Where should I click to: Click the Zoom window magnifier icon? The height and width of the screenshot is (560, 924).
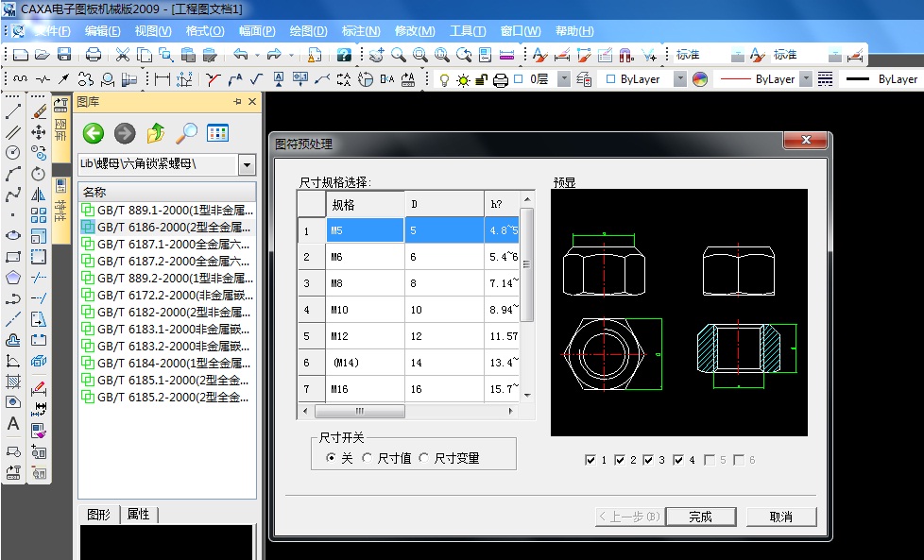coord(420,55)
